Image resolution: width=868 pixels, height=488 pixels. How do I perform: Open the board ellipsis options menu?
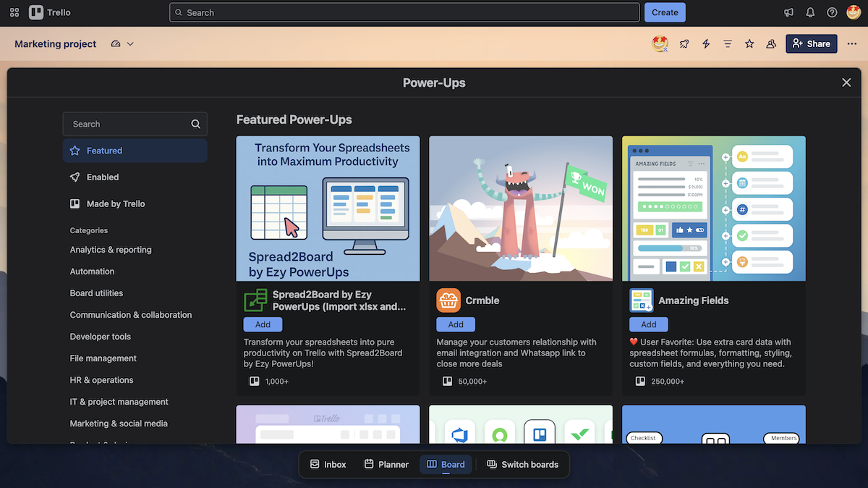click(x=851, y=43)
